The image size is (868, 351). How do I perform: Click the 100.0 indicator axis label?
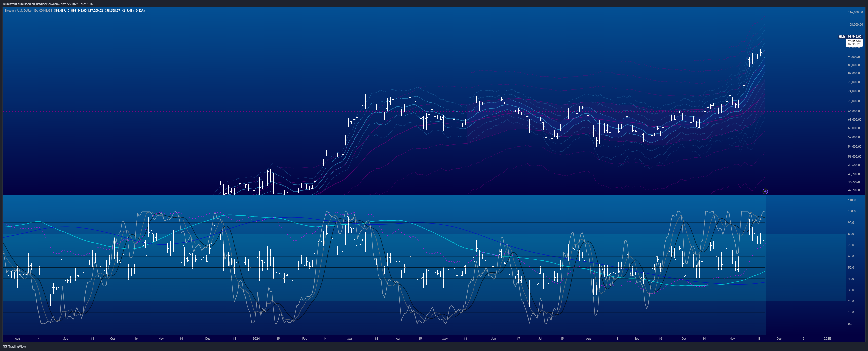(852, 211)
